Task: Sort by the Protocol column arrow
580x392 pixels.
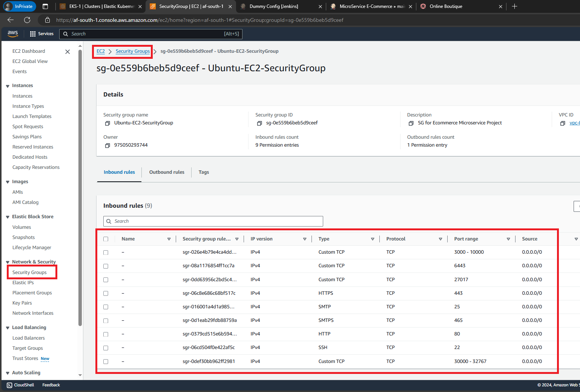Action: click(440, 239)
